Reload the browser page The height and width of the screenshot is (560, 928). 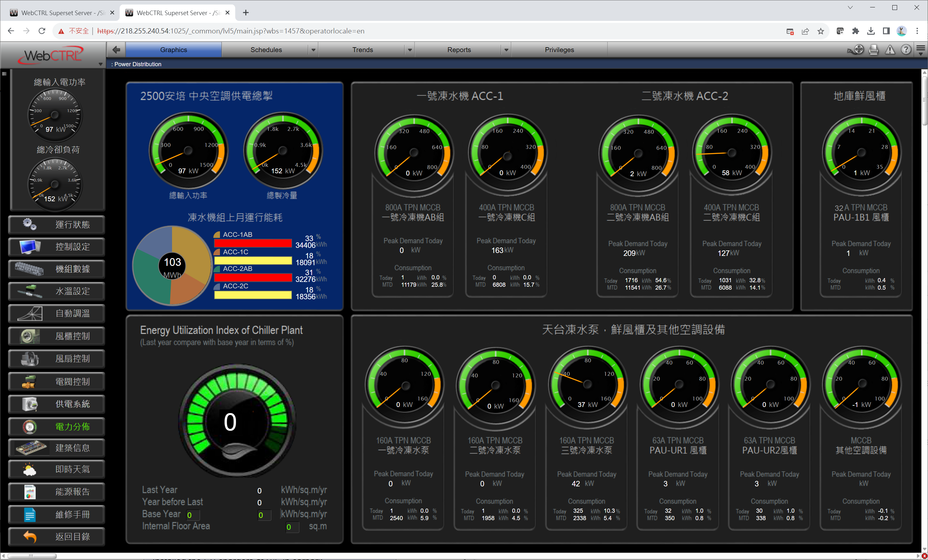click(x=42, y=31)
